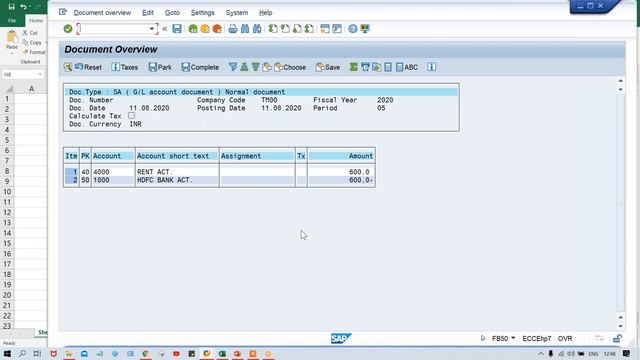Click the magnifier detail icon left of Reset
This screenshot has width=640, height=360.
coord(68,67)
